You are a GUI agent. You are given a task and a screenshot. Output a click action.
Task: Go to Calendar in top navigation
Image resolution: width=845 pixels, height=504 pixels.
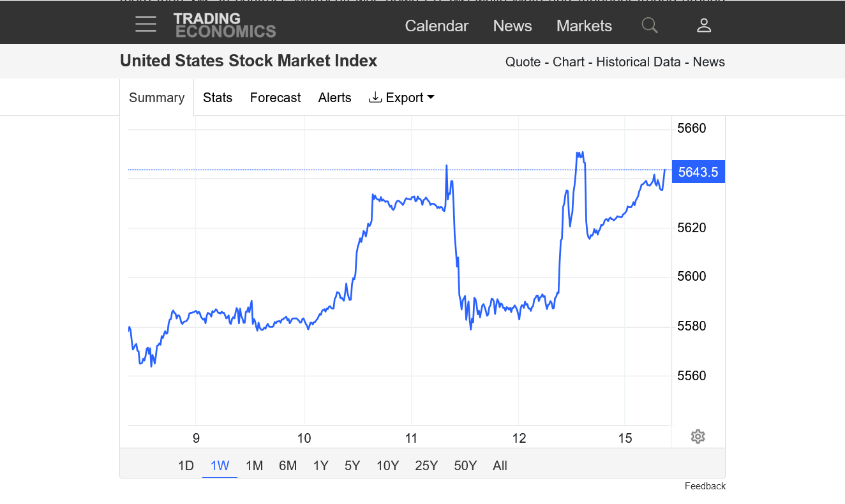437,26
